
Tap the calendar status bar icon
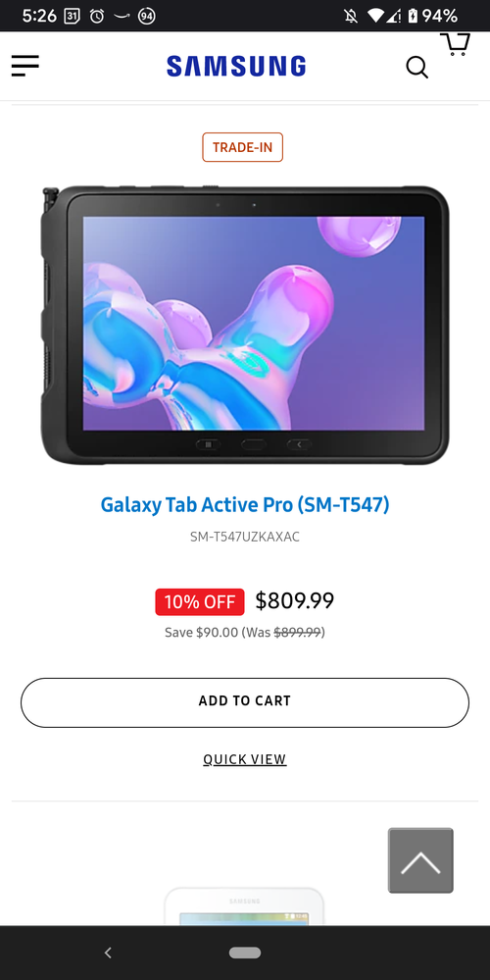click(x=72, y=16)
